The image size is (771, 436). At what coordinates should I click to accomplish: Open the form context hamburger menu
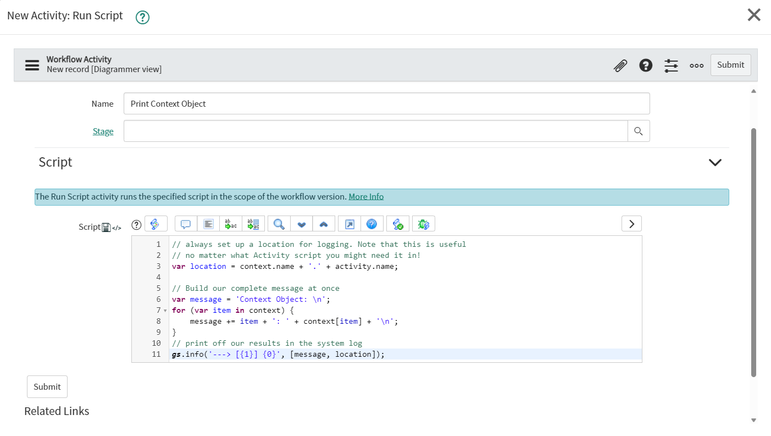coord(32,65)
